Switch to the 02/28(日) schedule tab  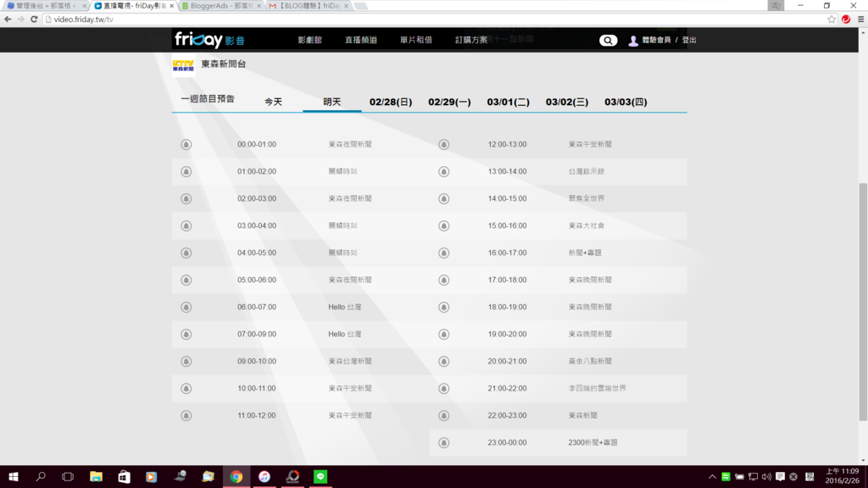pos(391,102)
